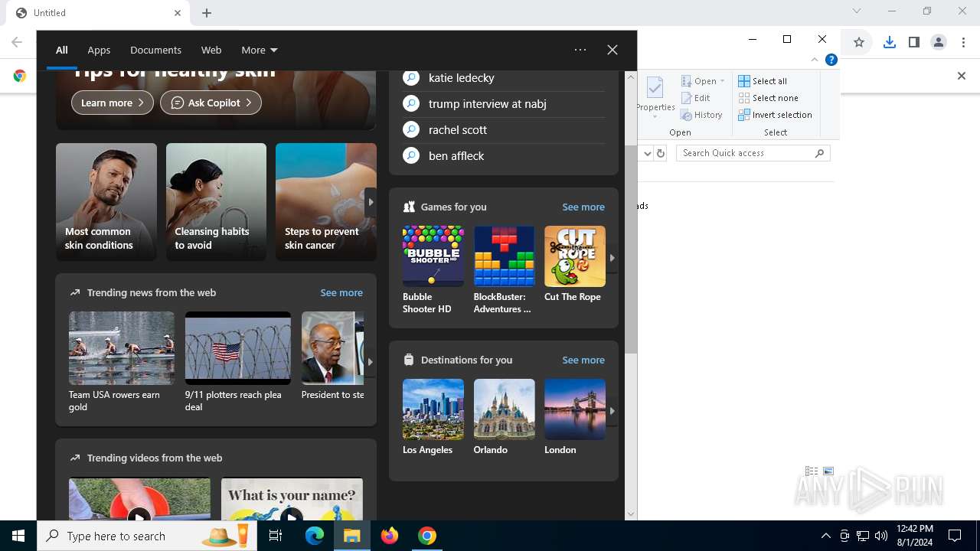Image resolution: width=980 pixels, height=551 pixels.
Task: Bookmark this page with Chrome star icon
Action: tap(859, 43)
